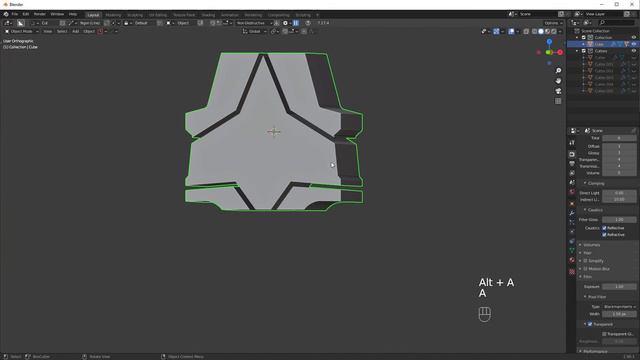Open the Render properties tab icon

(572, 154)
